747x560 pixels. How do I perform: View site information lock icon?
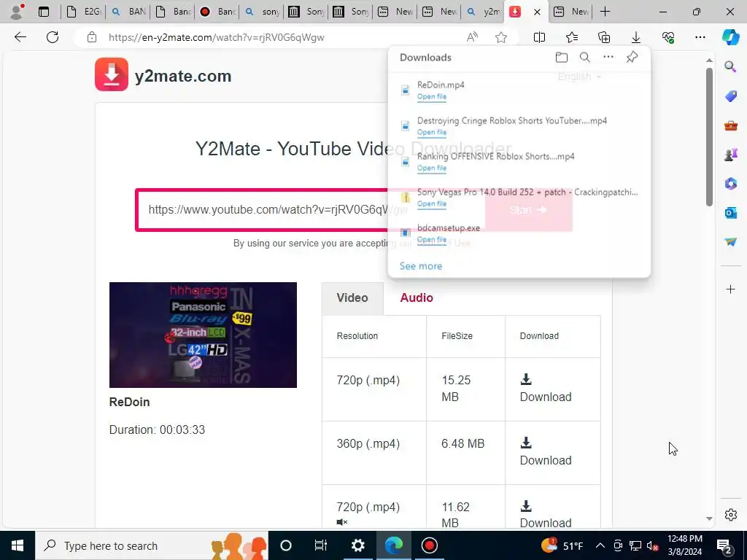coord(92,37)
